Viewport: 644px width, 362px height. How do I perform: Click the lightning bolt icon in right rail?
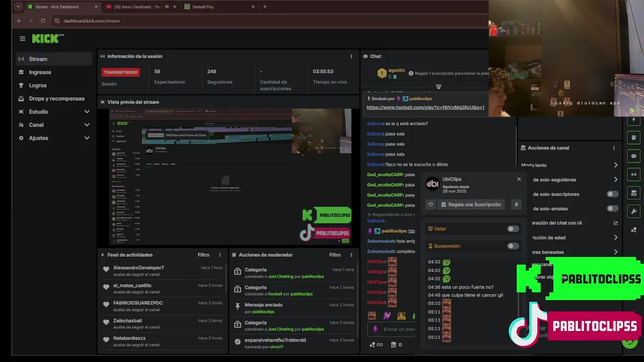tap(634, 120)
